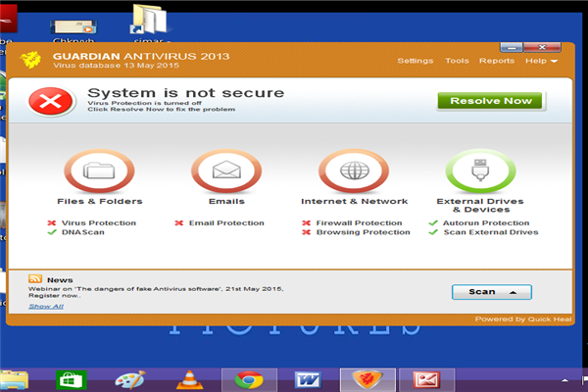The image size is (588, 392).
Task: Click the DNAScan status text
Action: tap(83, 232)
